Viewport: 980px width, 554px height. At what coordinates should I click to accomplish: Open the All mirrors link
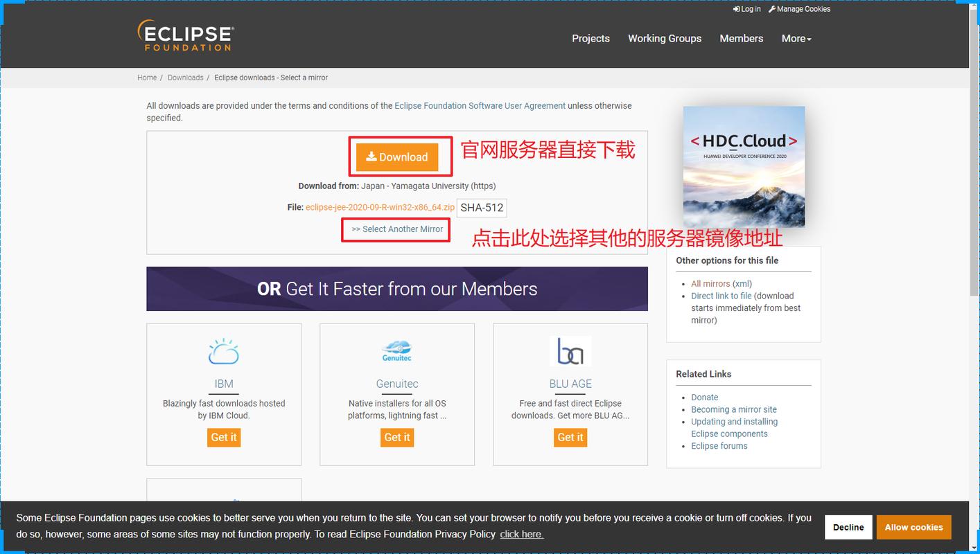pyautogui.click(x=710, y=284)
